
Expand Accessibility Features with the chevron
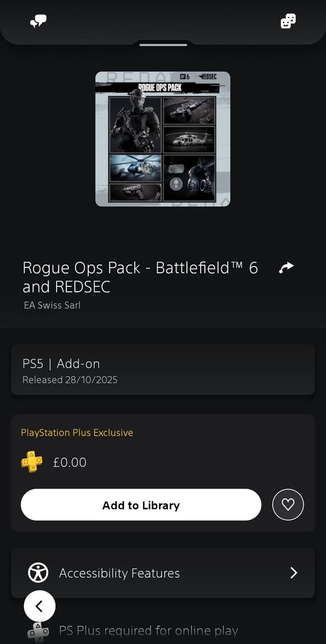(x=293, y=573)
